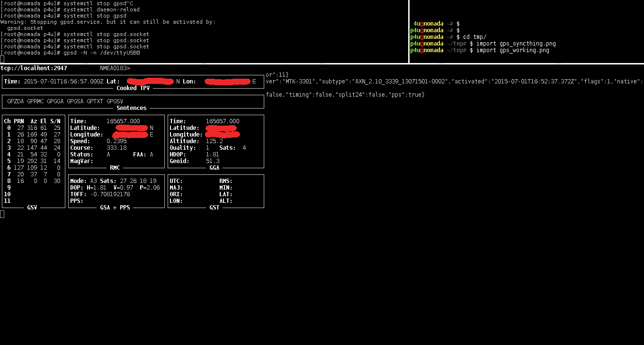The height and width of the screenshot is (345, 644).
Task: Click the 'MAJ:' label in GST box
Action: click(176, 188)
